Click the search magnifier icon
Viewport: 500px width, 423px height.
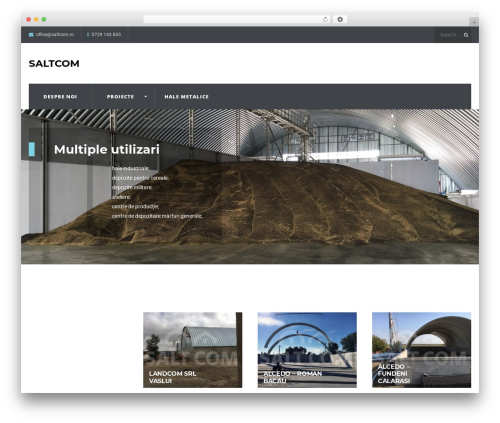(466, 35)
